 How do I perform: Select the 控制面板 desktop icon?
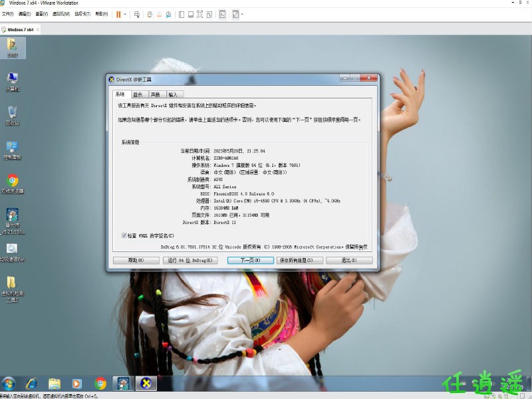coord(13,150)
